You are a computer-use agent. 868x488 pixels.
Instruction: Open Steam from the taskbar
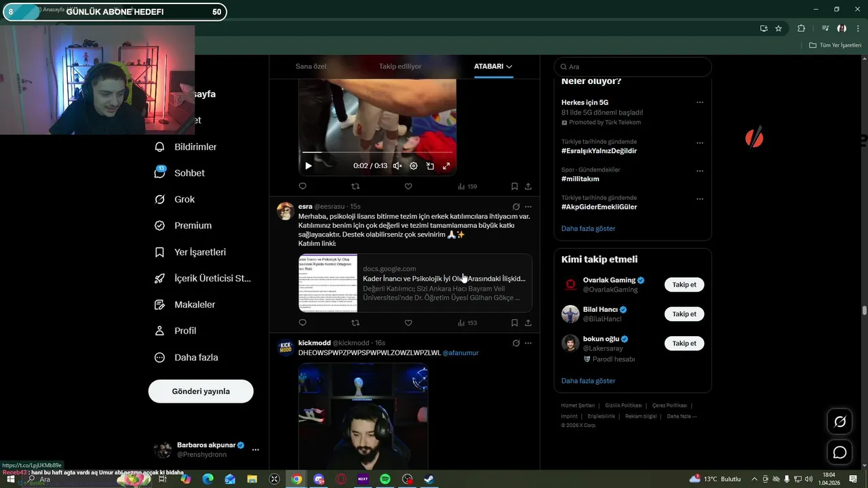pos(429,479)
